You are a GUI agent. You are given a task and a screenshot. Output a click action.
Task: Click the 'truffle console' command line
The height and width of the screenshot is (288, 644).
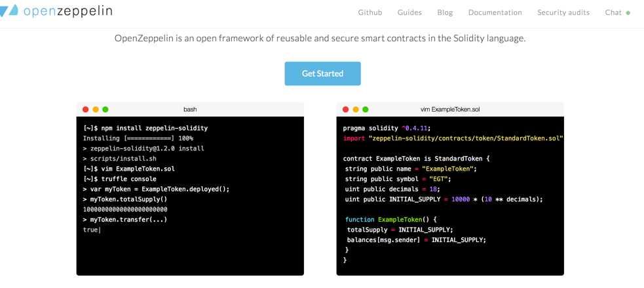click(x=119, y=179)
